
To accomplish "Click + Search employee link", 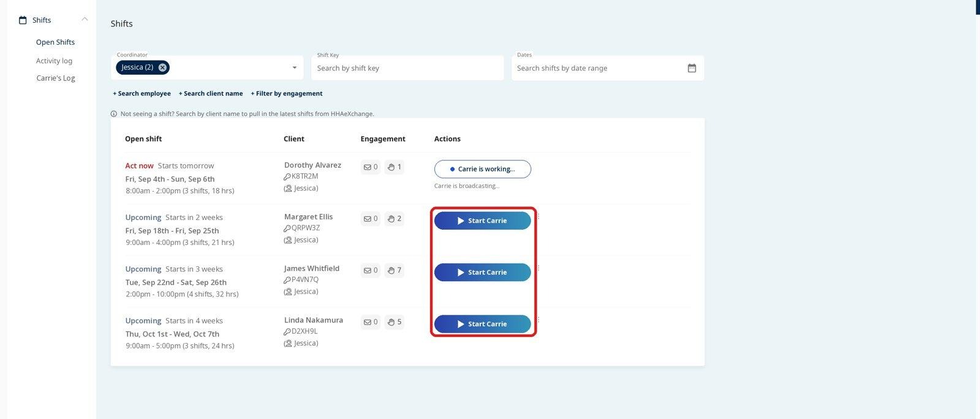I will [141, 94].
